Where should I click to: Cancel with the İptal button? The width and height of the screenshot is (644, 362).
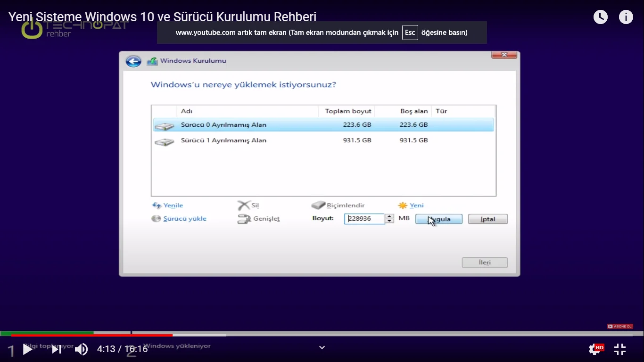coord(488,219)
